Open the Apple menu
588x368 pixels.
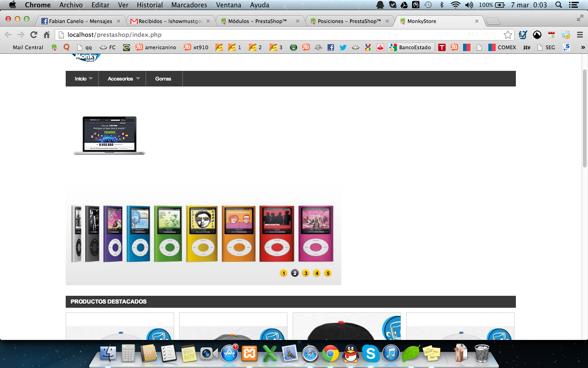[x=12, y=5]
